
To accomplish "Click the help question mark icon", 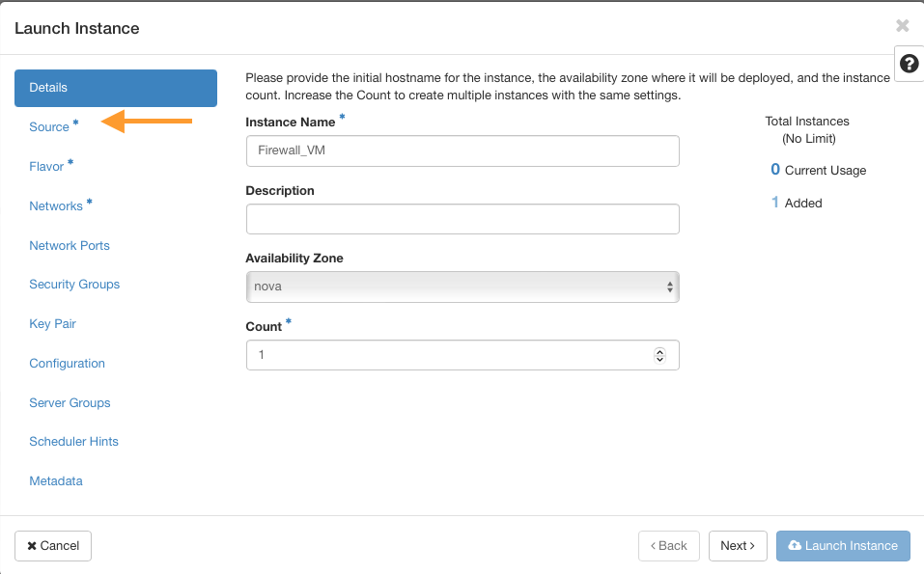I will pos(908,64).
